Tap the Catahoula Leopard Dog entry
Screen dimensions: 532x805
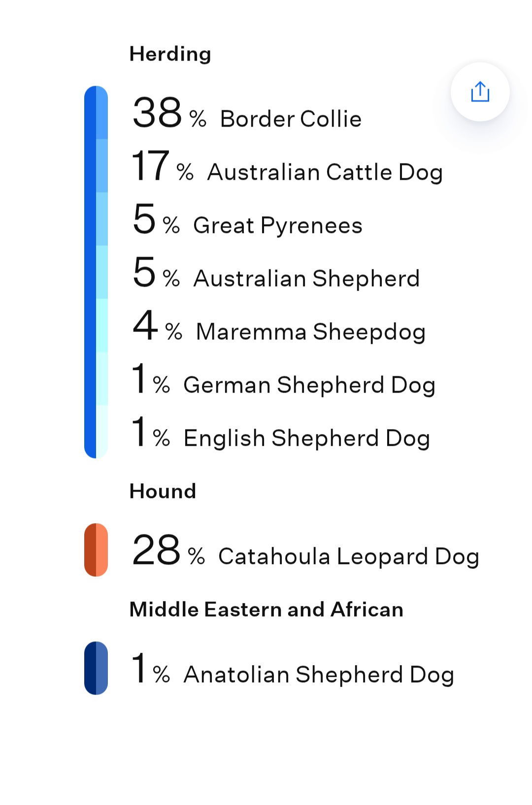tap(305, 550)
